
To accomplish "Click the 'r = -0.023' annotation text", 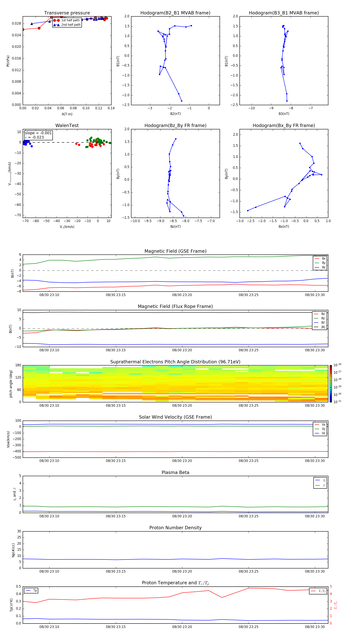I will coord(35,137).
